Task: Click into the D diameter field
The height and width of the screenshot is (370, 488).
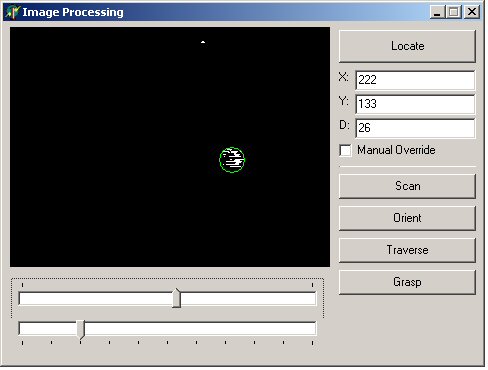Action: (415, 128)
